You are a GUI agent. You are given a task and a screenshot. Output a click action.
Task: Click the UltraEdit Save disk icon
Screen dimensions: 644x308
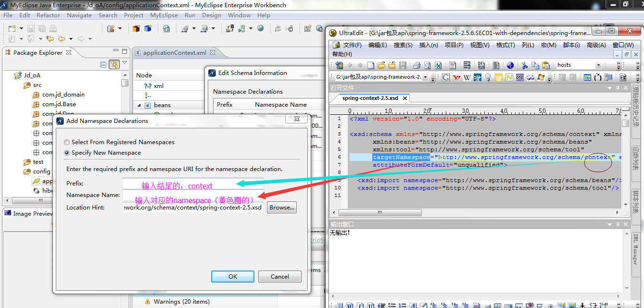click(x=403, y=65)
